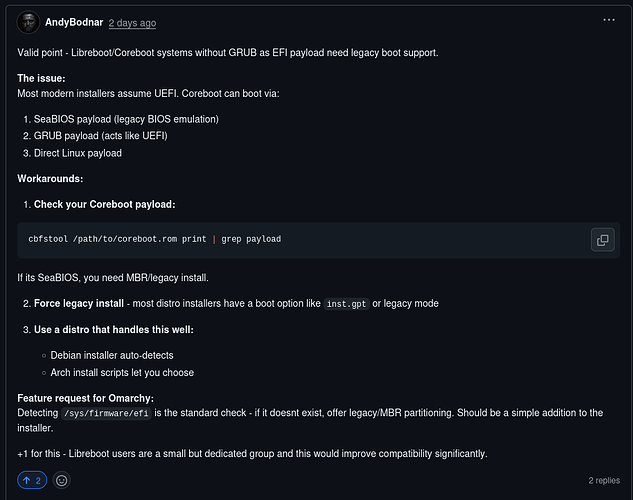This screenshot has width=633, height=500.
Task: Click the SeaBIOS payload list item
Action: 126,119
